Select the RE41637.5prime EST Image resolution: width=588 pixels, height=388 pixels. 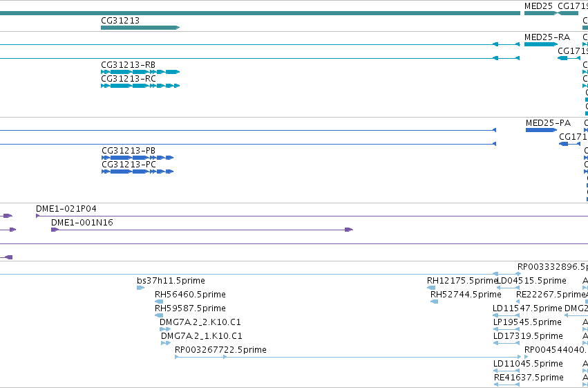pyautogui.click(x=506, y=385)
